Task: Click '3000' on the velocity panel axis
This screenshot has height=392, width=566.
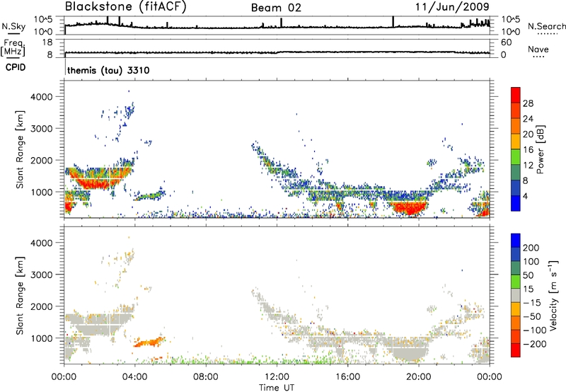Action: pos(42,275)
